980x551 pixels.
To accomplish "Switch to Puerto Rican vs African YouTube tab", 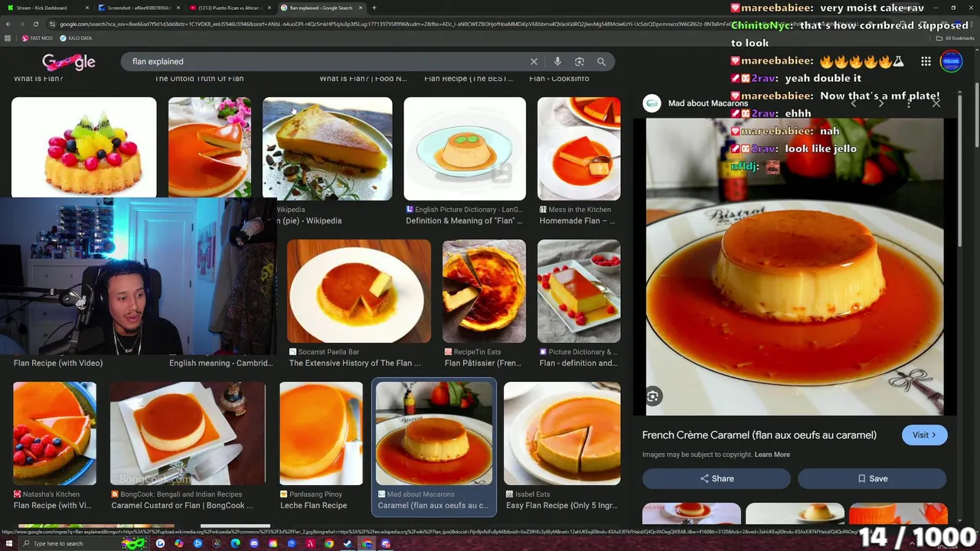I will pos(230,8).
